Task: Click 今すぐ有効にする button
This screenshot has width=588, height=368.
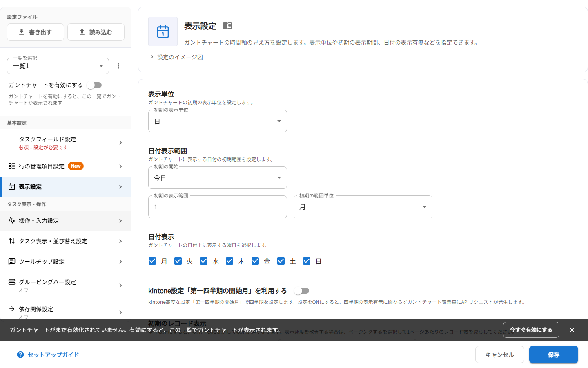Action: click(x=531, y=330)
